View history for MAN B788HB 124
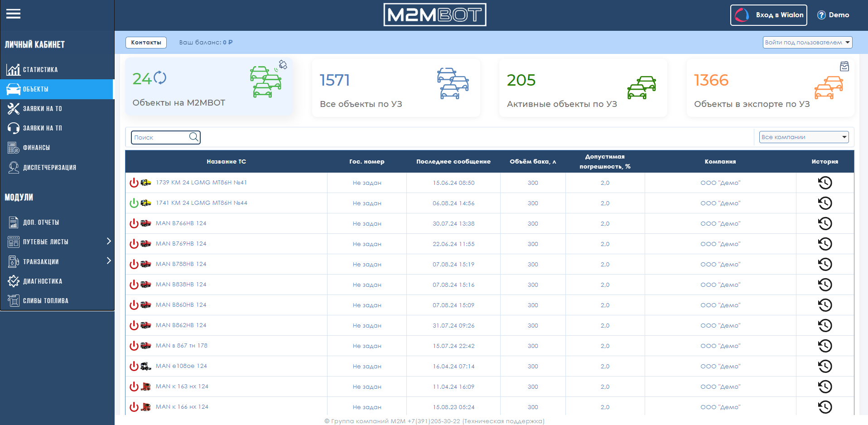The height and width of the screenshot is (425, 868). 825,264
